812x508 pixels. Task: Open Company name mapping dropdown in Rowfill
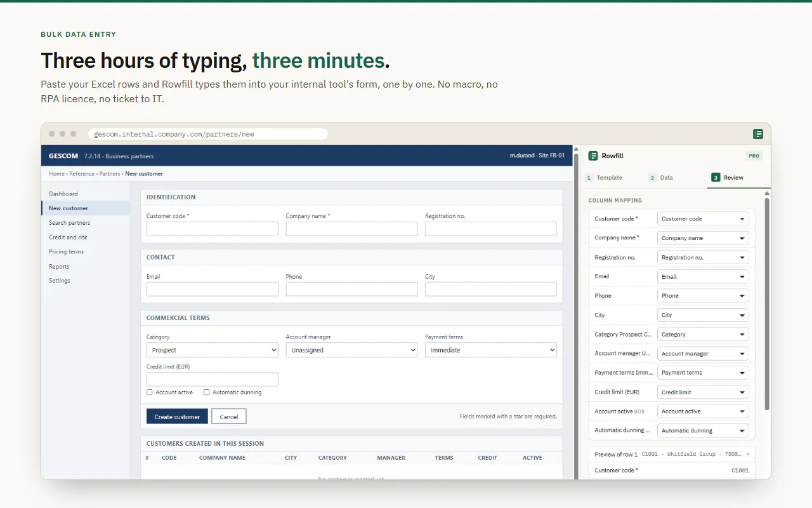click(x=703, y=238)
